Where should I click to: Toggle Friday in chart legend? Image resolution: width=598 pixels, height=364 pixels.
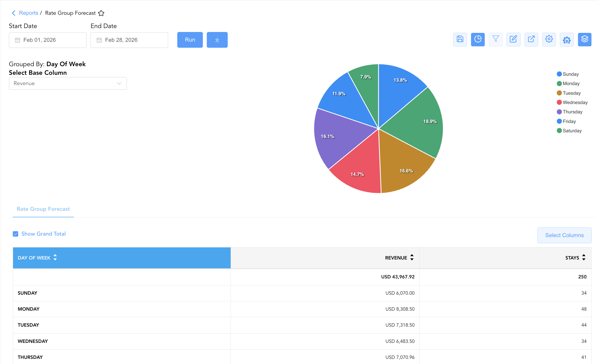coord(566,121)
